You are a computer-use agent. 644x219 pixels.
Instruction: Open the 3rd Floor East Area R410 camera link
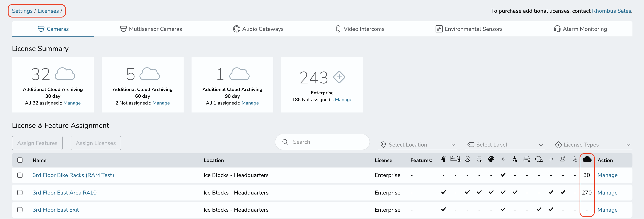(x=64, y=193)
